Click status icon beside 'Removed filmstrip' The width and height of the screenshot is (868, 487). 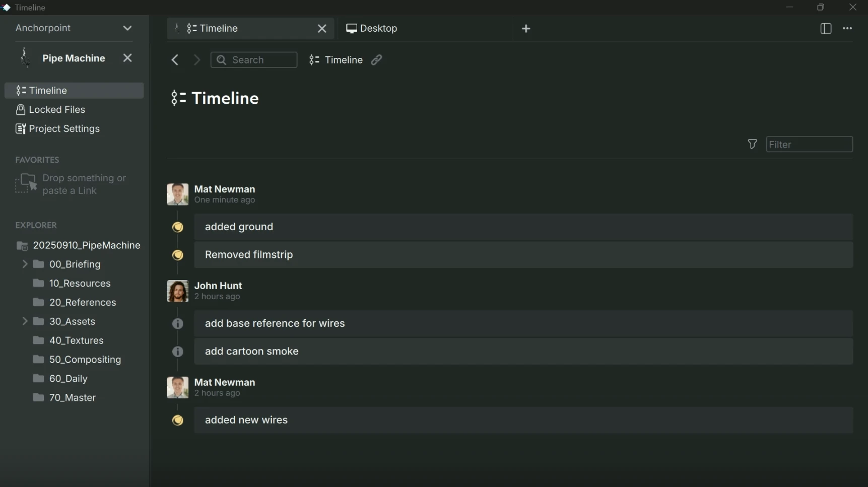(x=177, y=255)
